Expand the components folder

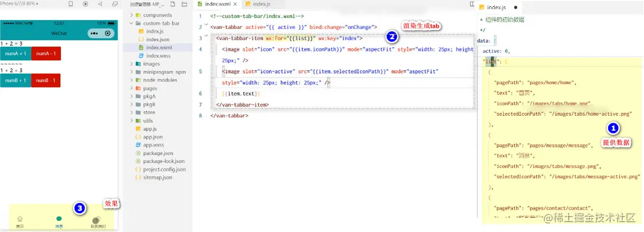pyautogui.click(x=132, y=15)
